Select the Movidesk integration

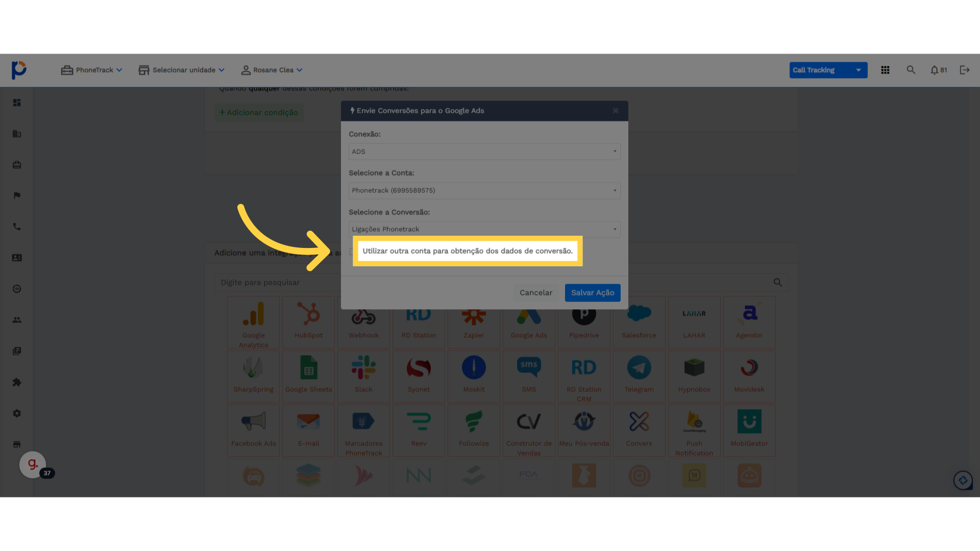[x=749, y=377]
